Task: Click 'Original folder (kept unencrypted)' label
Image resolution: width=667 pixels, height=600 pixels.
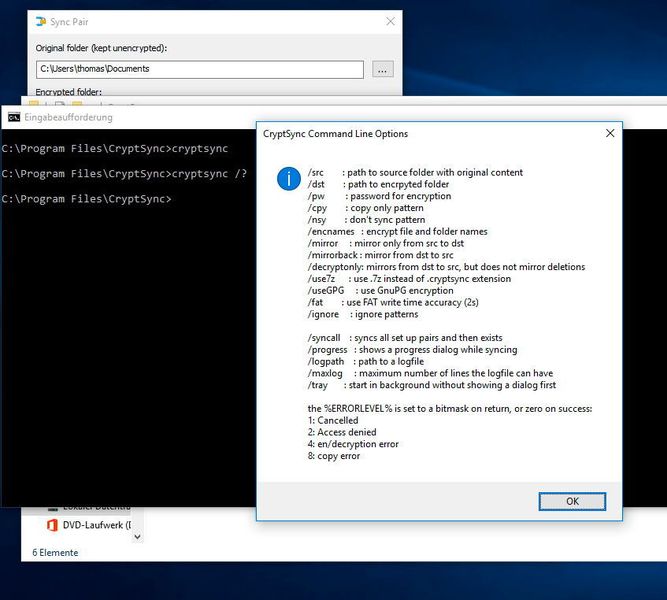Action: pos(101,48)
